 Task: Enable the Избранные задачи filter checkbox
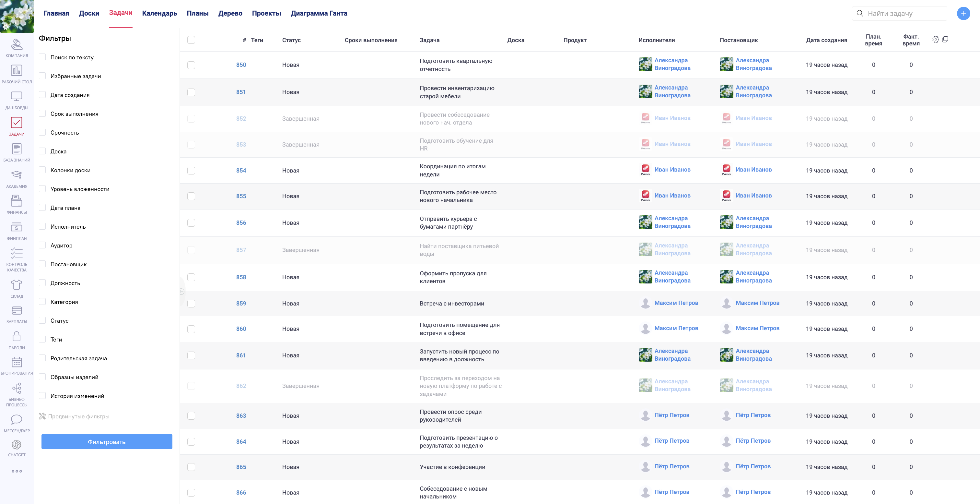click(42, 76)
